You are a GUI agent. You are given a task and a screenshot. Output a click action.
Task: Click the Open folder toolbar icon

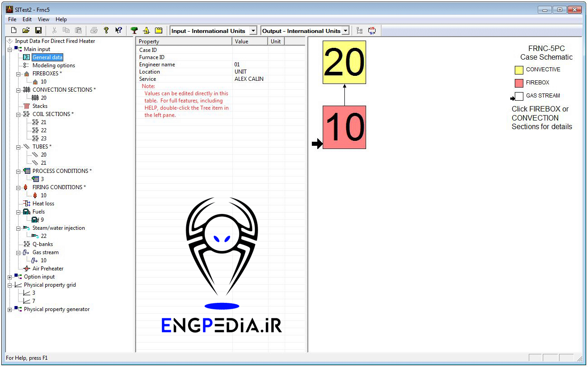click(x=26, y=30)
